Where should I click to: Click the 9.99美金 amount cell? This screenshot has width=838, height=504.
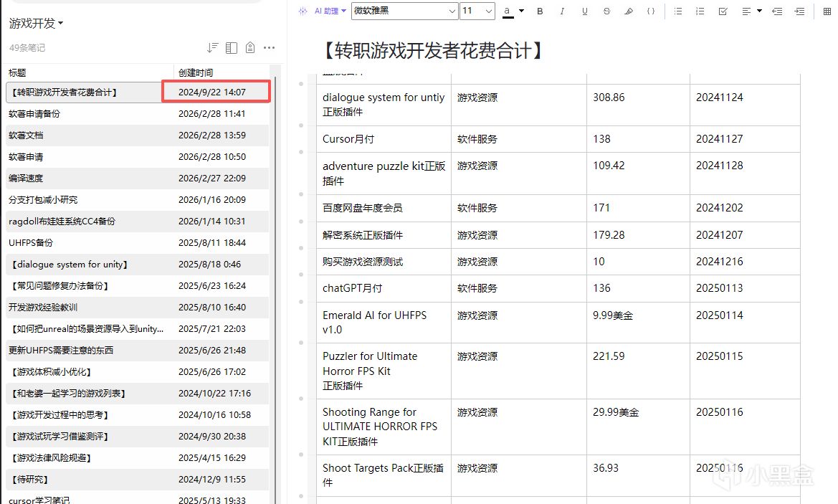(638, 323)
